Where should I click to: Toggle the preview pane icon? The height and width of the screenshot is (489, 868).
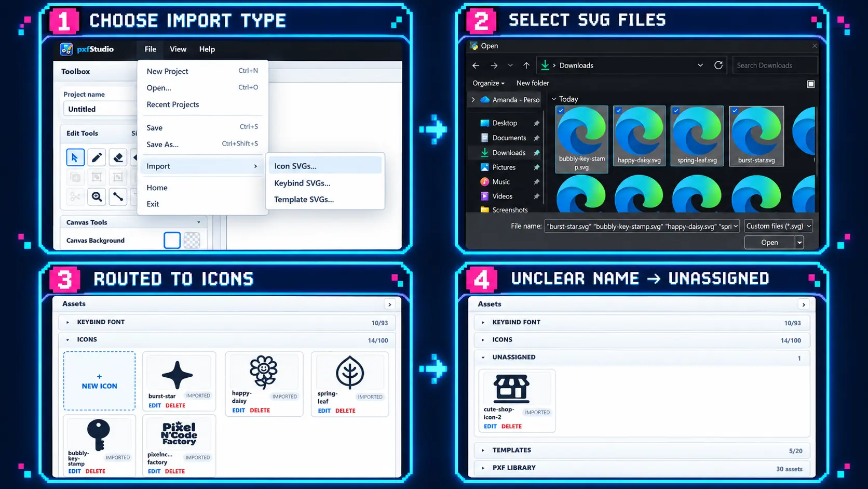[x=811, y=84]
